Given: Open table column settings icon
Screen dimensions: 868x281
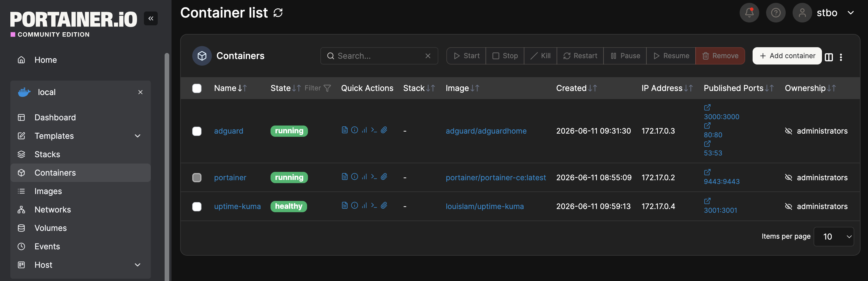Looking at the screenshot, I should coord(829,57).
